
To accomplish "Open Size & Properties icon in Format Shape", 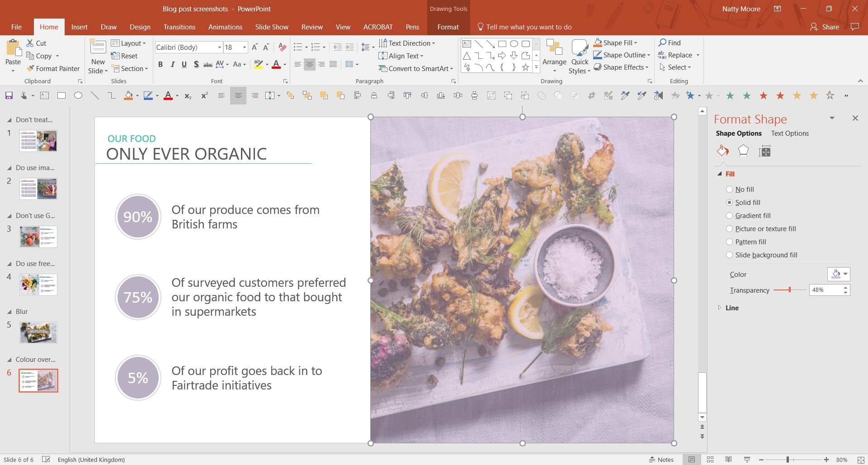I will 764,151.
